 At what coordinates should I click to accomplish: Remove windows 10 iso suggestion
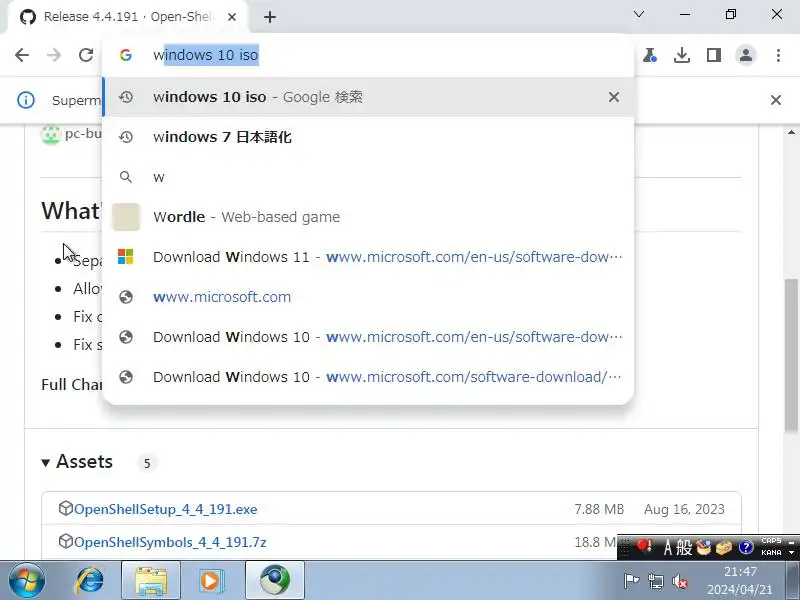(614, 97)
